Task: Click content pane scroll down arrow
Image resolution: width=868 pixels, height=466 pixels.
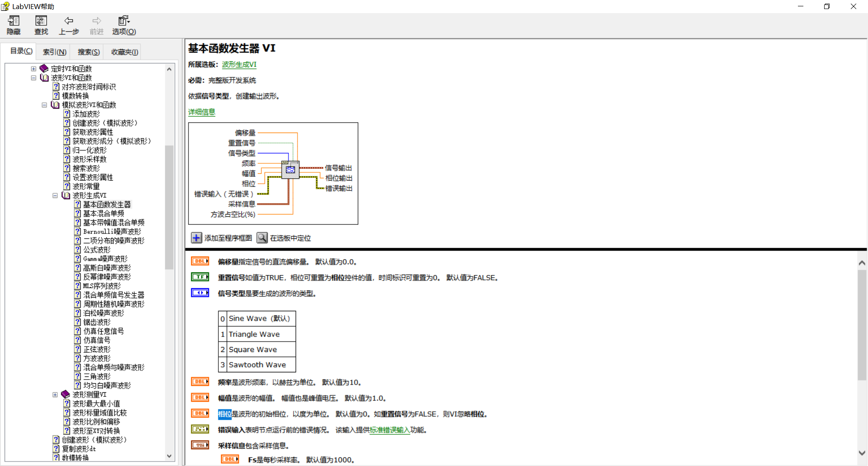Action: coord(862,453)
